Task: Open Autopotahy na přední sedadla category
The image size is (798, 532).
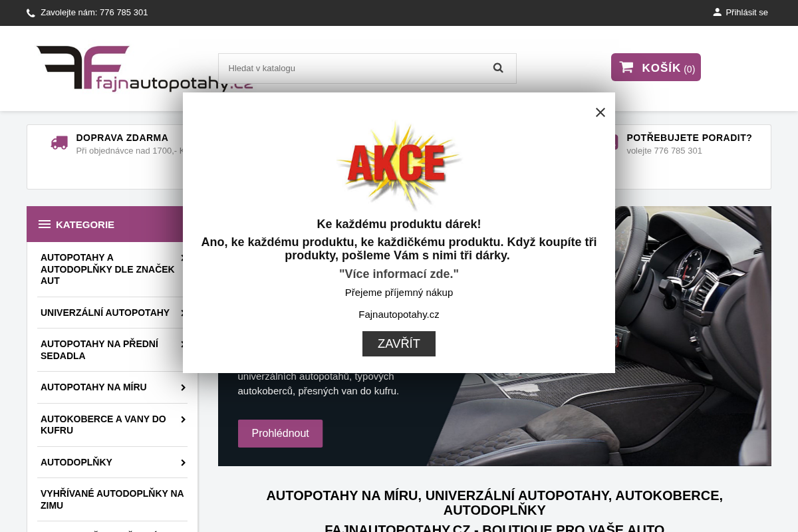Action: coord(99,350)
